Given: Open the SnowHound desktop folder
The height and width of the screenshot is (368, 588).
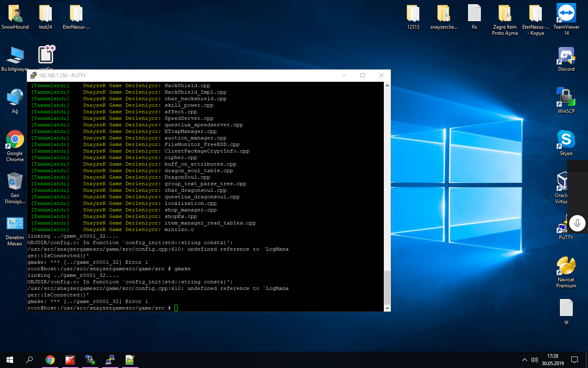Looking at the screenshot, I should (x=15, y=17).
